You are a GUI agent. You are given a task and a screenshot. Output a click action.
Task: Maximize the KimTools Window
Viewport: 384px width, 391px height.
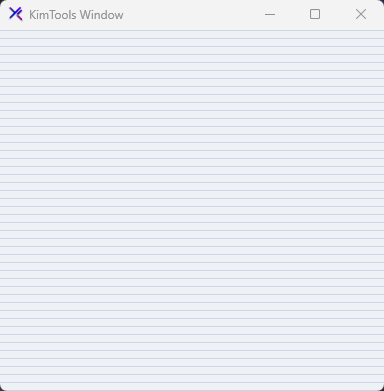click(315, 14)
